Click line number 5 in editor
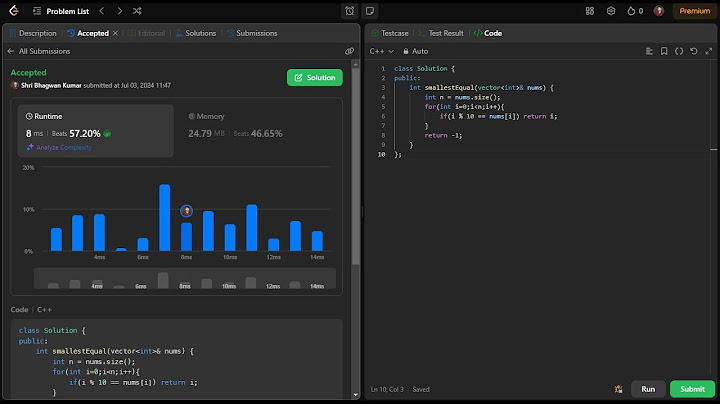Image resolution: width=720 pixels, height=404 pixels. click(383, 107)
